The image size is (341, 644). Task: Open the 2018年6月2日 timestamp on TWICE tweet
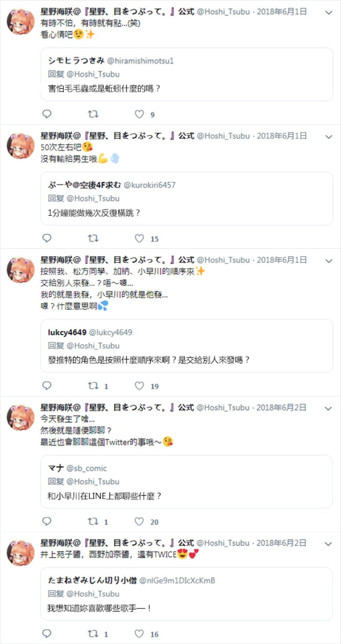[281, 543]
